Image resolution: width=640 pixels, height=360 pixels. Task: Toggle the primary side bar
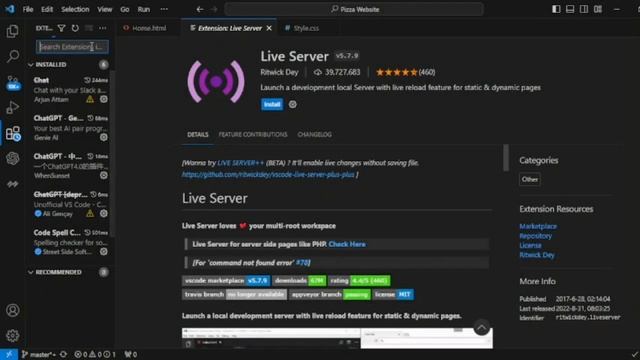[x=556, y=9]
